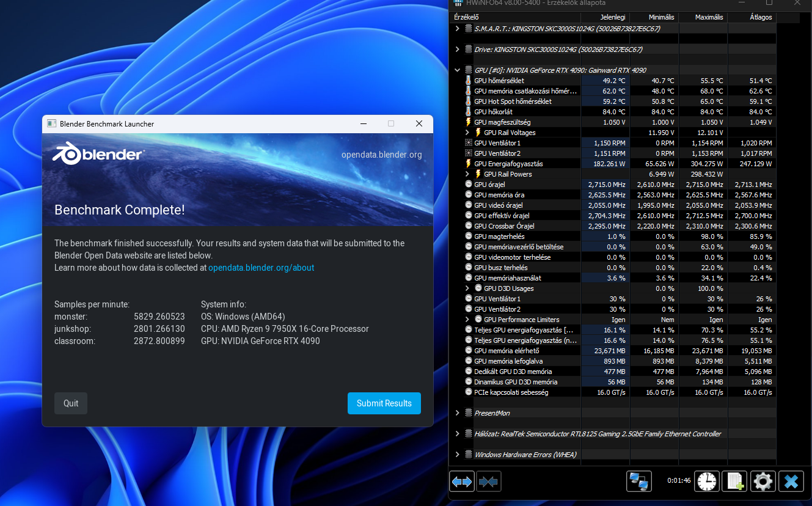Screen dimensions: 812x506
Task: Select the GPU effektív órajel row
Action: tap(613, 216)
